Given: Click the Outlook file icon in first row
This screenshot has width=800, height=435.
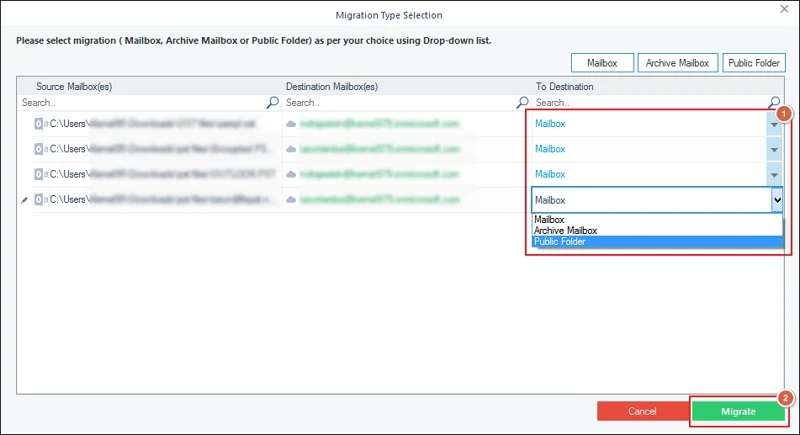Looking at the screenshot, I should [x=39, y=123].
